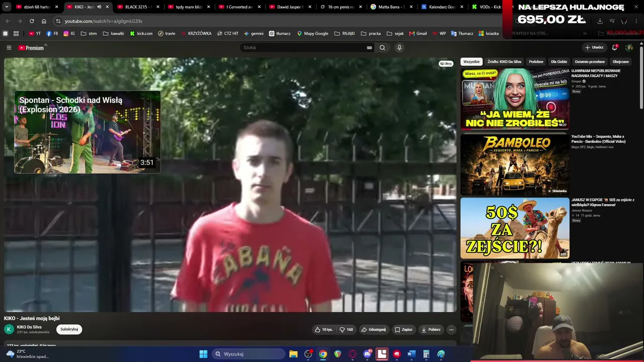Select the Podobne filter chip

click(536, 62)
